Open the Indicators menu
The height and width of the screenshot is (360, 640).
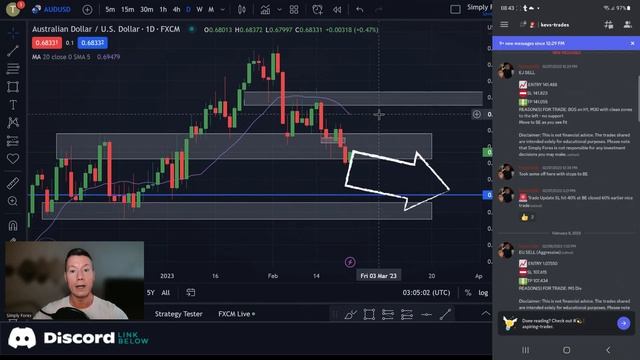pyautogui.click(x=265, y=9)
